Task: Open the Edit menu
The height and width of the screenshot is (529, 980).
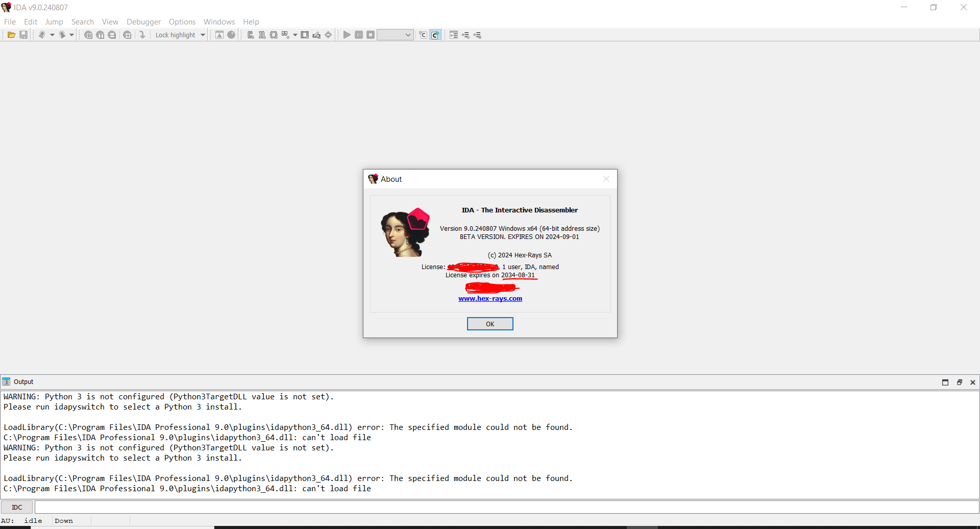Action: click(31, 21)
